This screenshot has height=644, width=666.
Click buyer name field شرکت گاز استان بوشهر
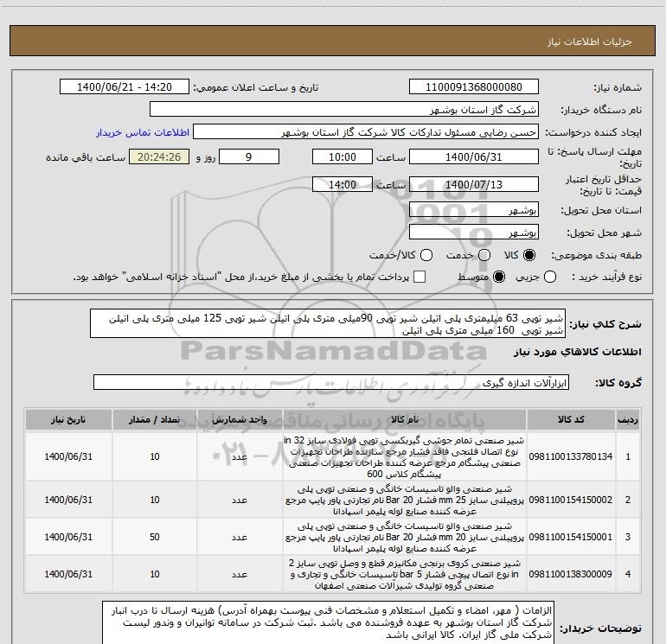(x=344, y=109)
